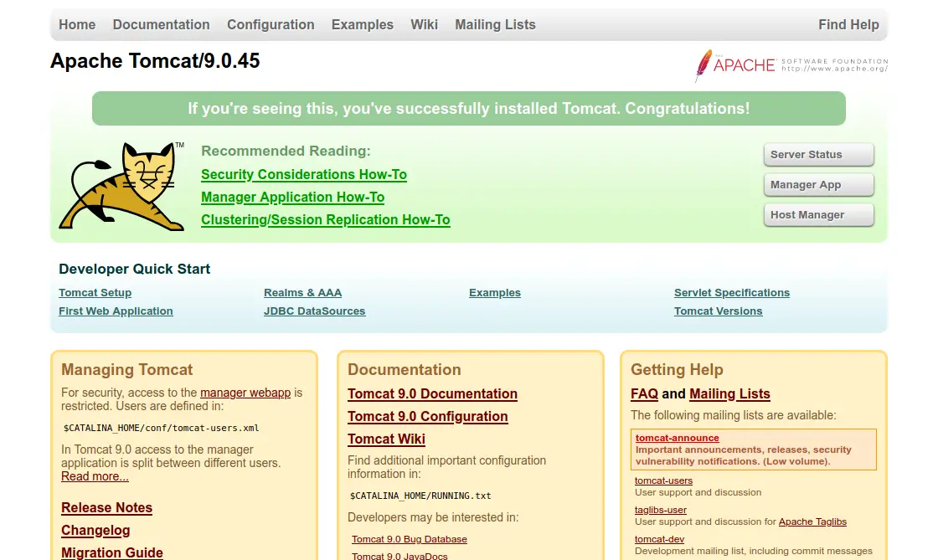
Task: Click the Managing Tomcat heading
Action: tap(126, 369)
